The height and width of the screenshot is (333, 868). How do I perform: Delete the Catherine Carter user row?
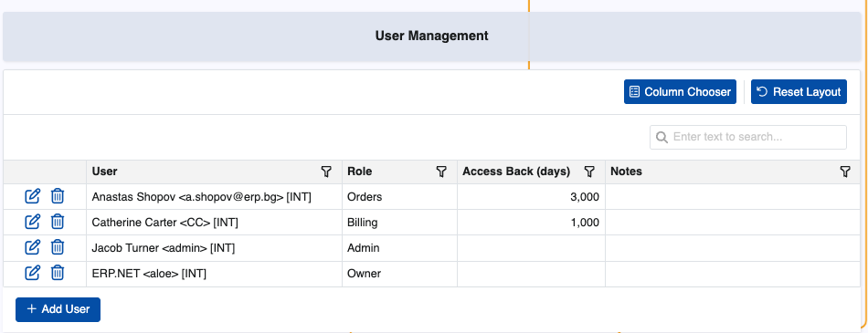pyautogui.click(x=58, y=222)
